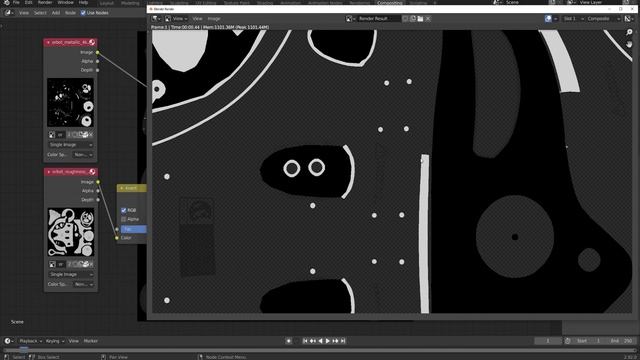
Task: Open roughness node image file icon
Action: (85, 264)
